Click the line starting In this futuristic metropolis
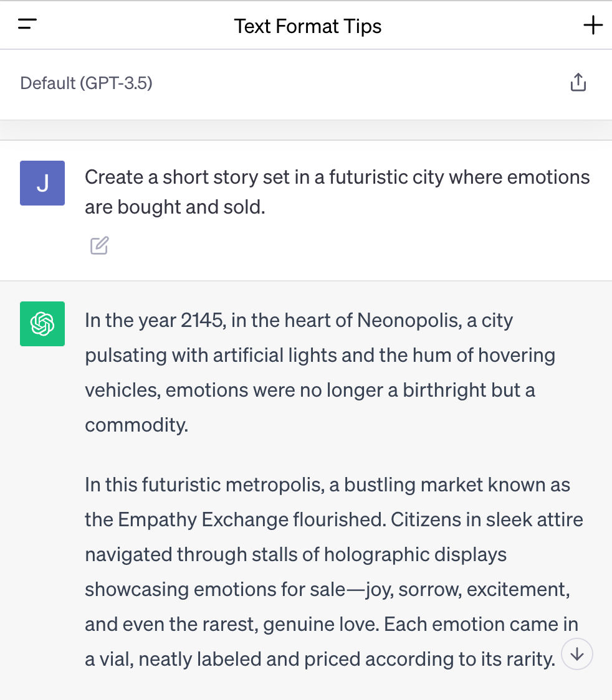The height and width of the screenshot is (700, 612). point(327,485)
